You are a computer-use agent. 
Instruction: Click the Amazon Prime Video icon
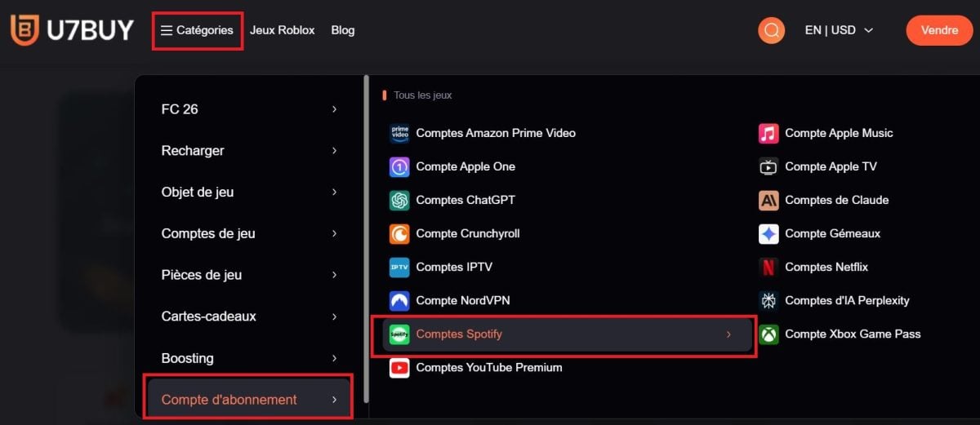tap(399, 133)
